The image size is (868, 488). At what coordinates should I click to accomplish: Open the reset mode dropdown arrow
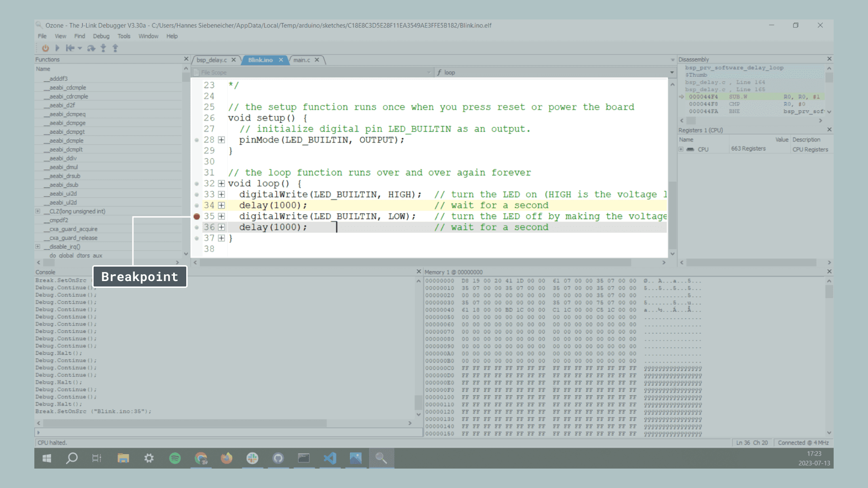pyautogui.click(x=80, y=48)
